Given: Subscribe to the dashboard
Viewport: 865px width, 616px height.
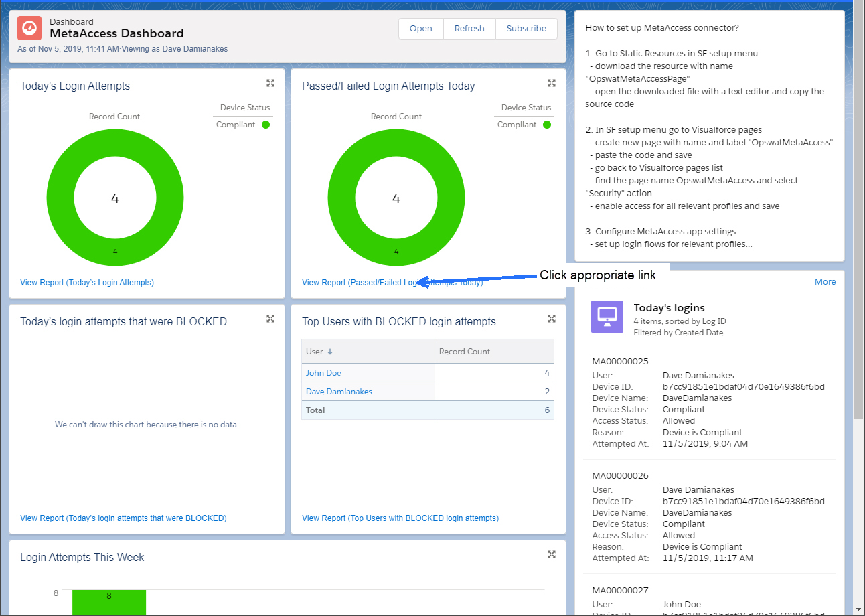Looking at the screenshot, I should [x=526, y=29].
